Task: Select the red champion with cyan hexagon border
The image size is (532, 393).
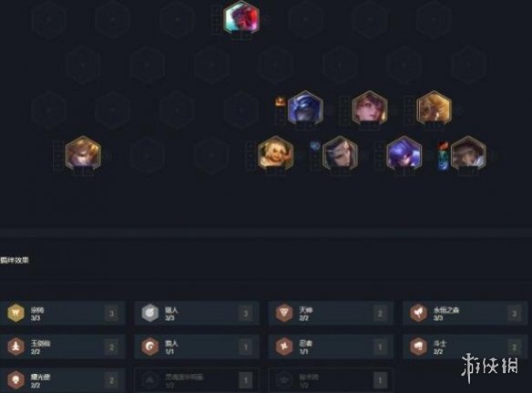Action: pyautogui.click(x=241, y=18)
